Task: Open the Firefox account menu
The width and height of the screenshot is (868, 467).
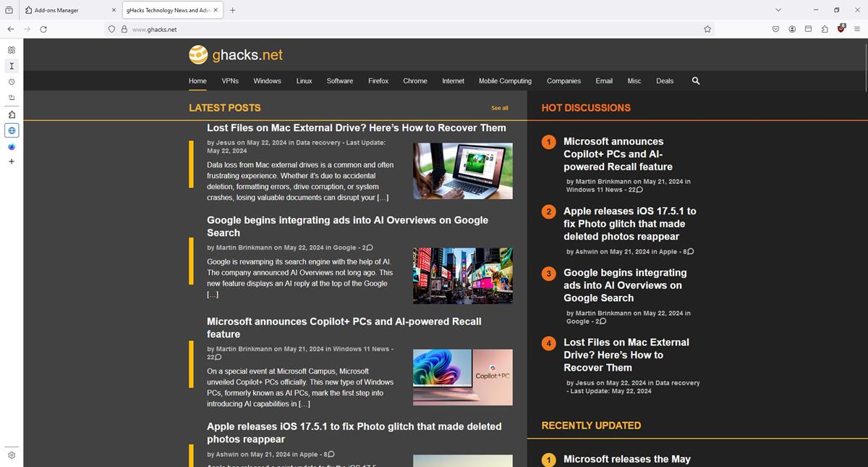Action: point(792,29)
